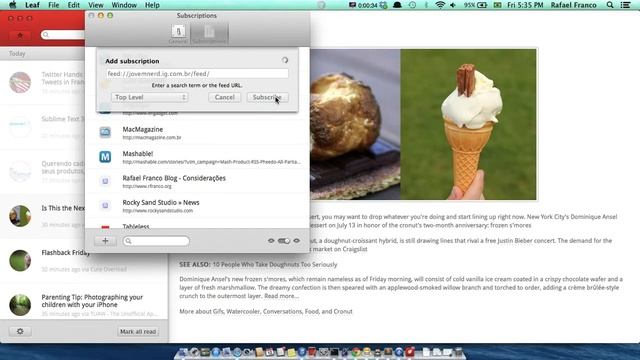Click the ice cream cone image
640x360 pixels.
468,124
